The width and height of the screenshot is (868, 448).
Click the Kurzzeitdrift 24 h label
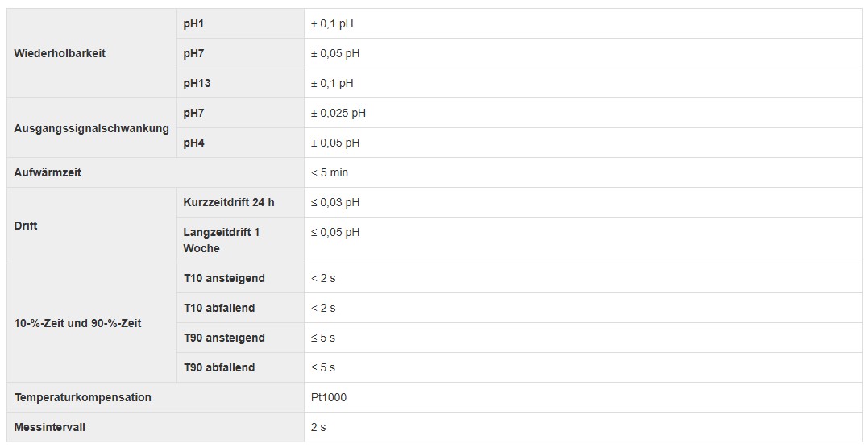click(229, 203)
